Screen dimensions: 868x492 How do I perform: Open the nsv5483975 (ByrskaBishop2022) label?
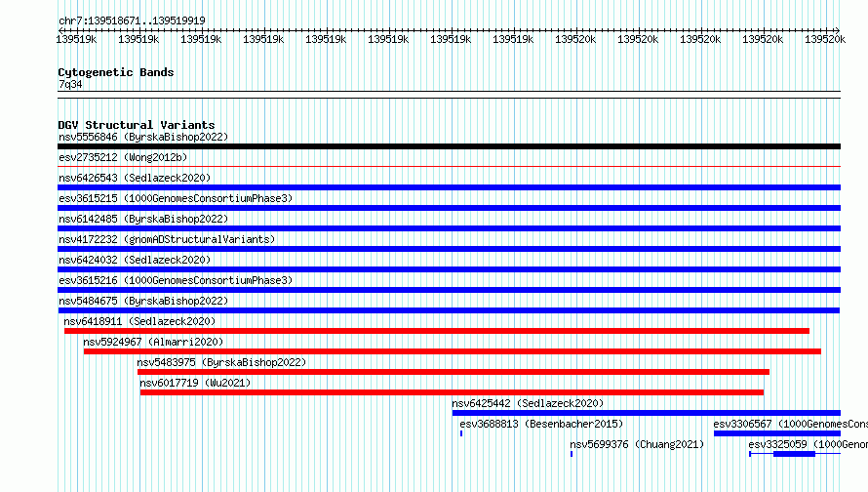coord(221,362)
